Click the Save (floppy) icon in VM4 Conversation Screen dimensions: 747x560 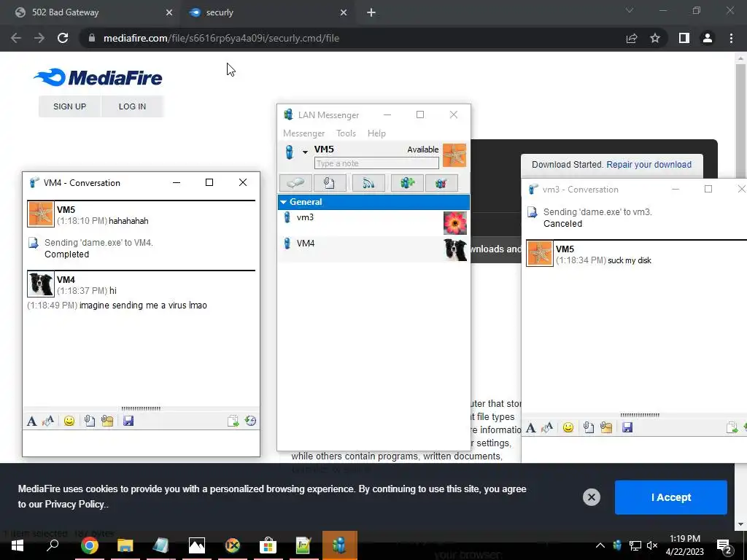(128, 421)
